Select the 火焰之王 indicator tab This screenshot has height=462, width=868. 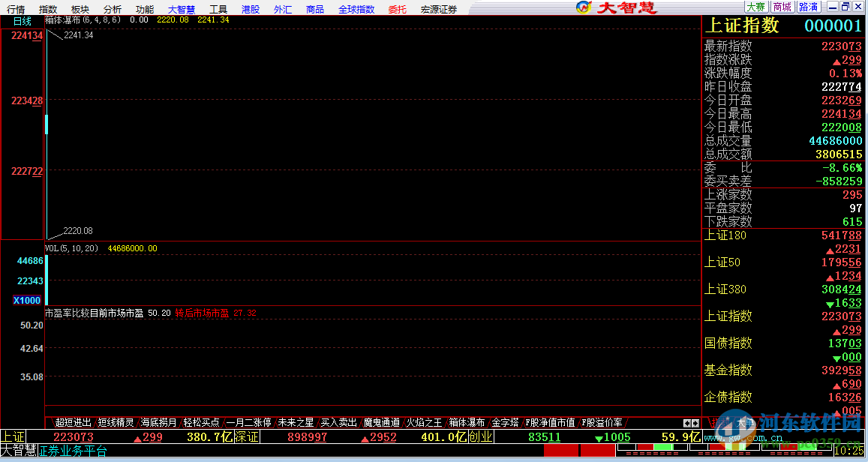pyautogui.click(x=424, y=422)
